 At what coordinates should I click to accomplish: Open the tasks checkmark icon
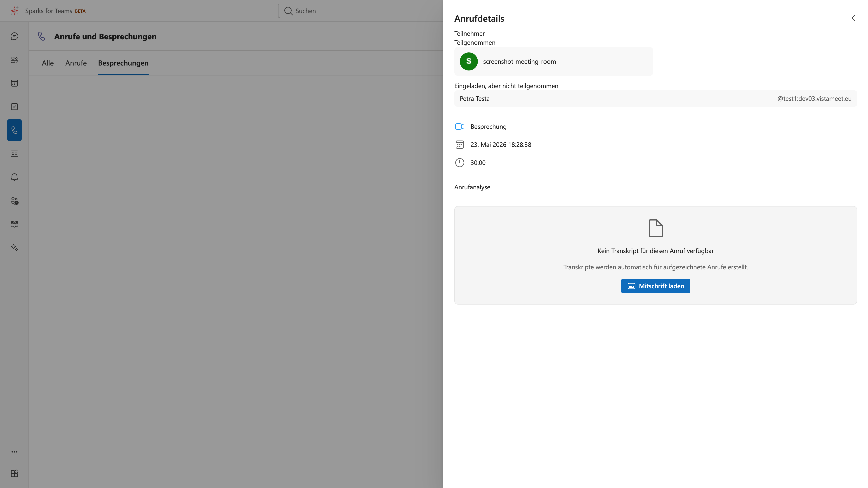pyautogui.click(x=14, y=106)
